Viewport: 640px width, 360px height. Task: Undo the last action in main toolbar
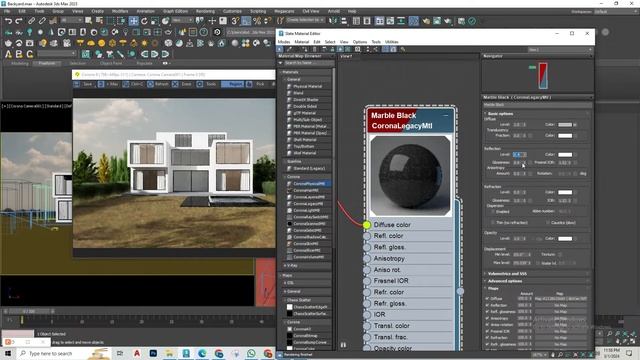pos(8,20)
